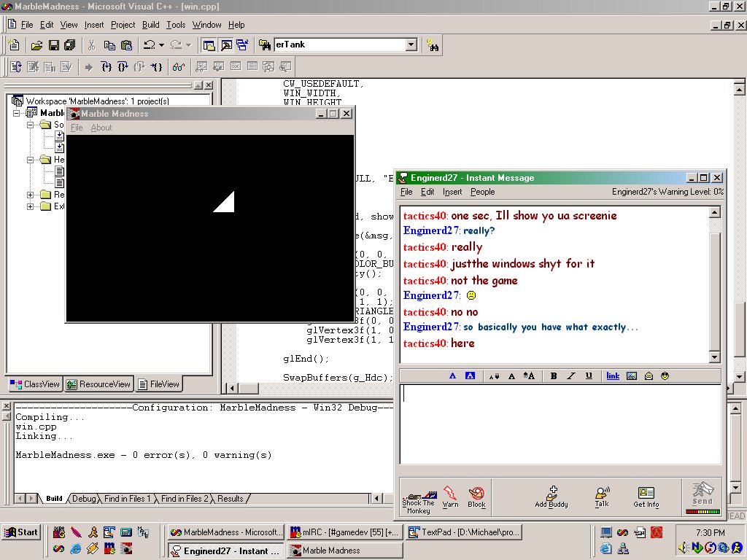Toggle Underline formatting in the IM toolbar

point(589,376)
